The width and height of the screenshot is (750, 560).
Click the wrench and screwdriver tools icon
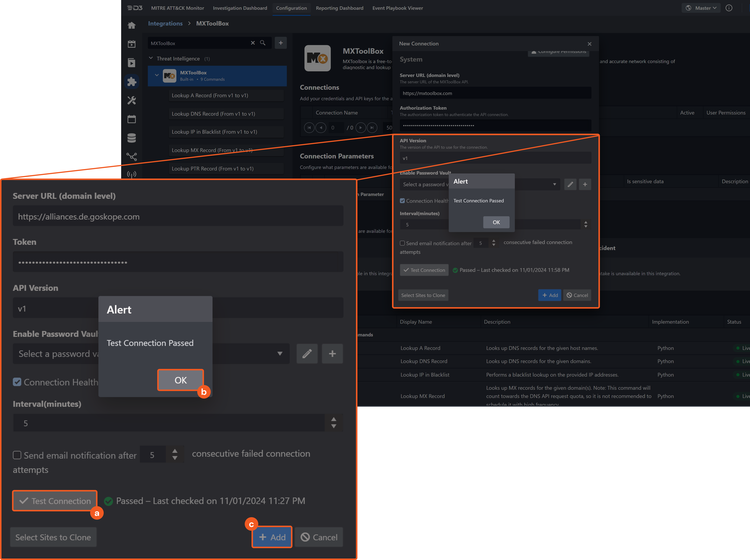click(131, 100)
